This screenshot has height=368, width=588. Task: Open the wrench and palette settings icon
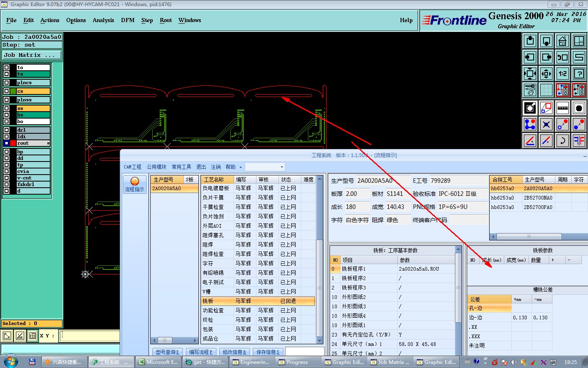click(530, 90)
